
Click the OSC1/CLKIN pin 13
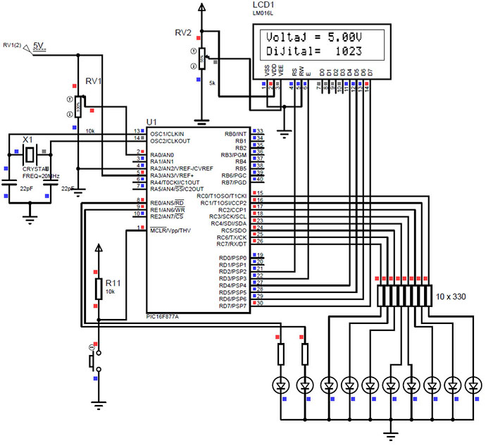(x=138, y=132)
